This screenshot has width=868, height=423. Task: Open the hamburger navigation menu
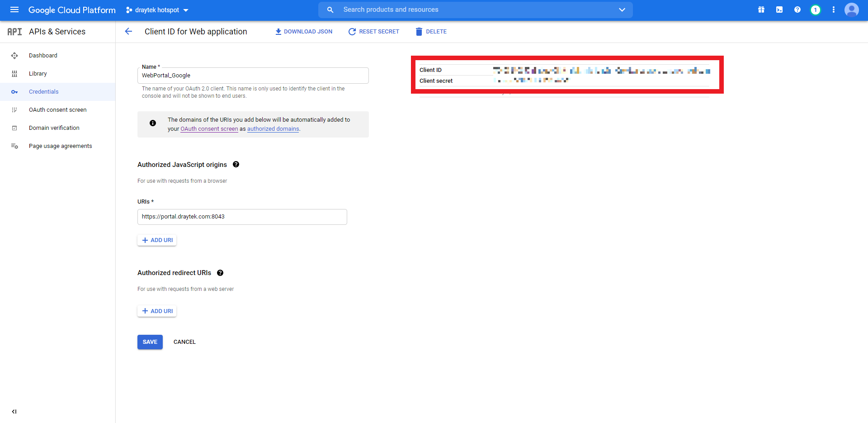point(14,10)
